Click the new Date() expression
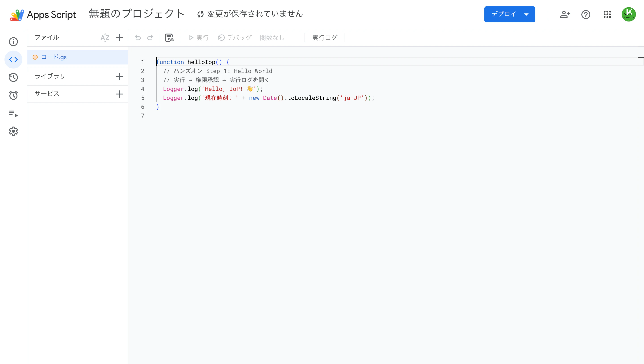644x364 pixels. pyautogui.click(x=266, y=98)
